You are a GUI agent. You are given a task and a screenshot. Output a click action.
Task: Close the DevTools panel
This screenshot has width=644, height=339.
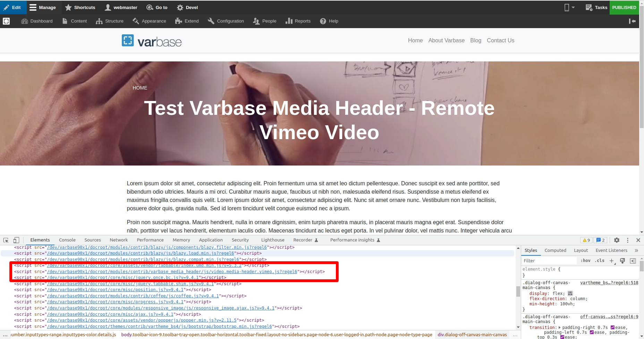pyautogui.click(x=638, y=240)
